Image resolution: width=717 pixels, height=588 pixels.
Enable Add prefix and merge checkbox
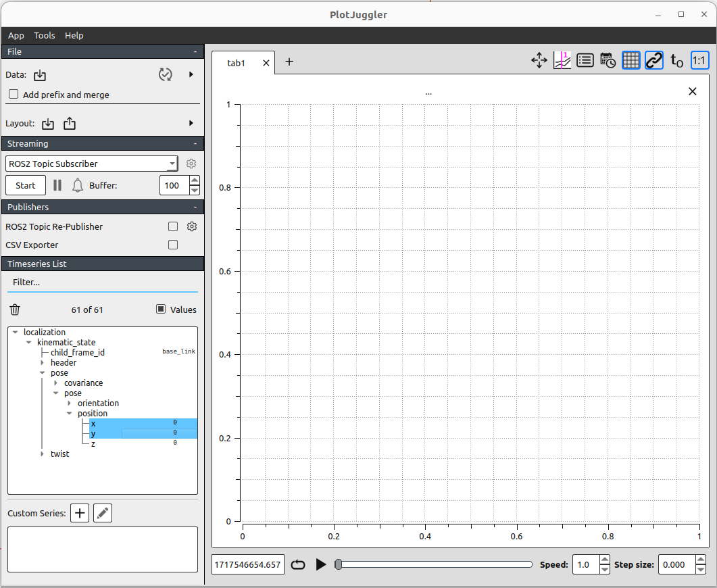click(14, 95)
